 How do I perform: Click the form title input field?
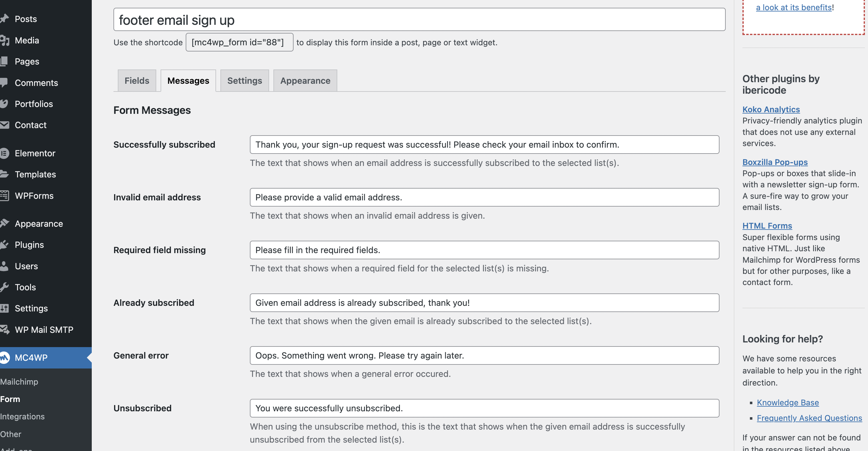419,20
